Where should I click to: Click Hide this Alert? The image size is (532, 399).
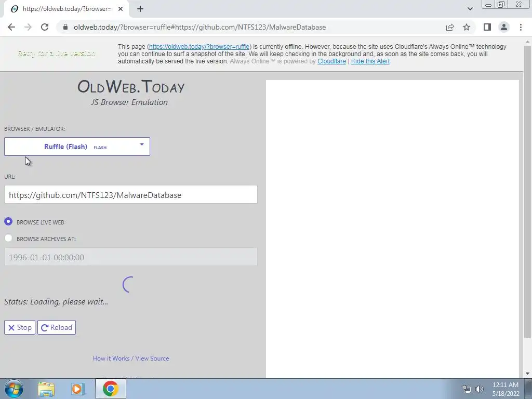coord(370,61)
